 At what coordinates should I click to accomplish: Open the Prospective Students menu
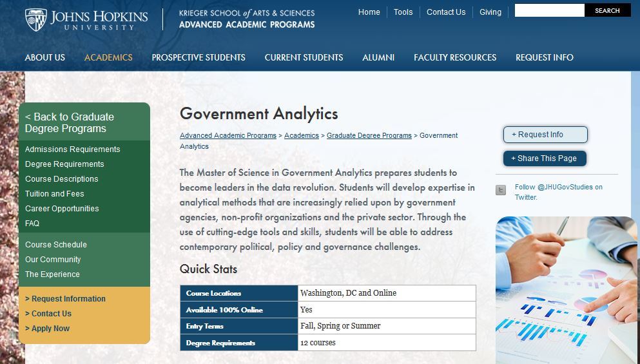click(199, 57)
